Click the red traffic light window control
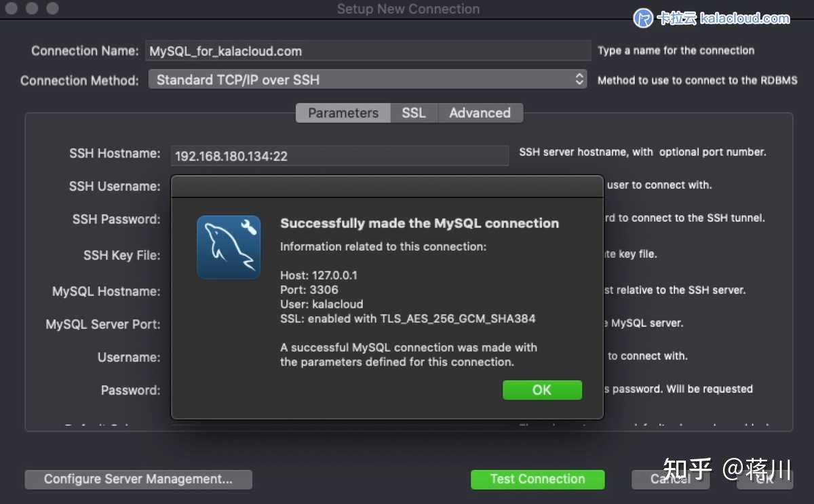 (11, 9)
